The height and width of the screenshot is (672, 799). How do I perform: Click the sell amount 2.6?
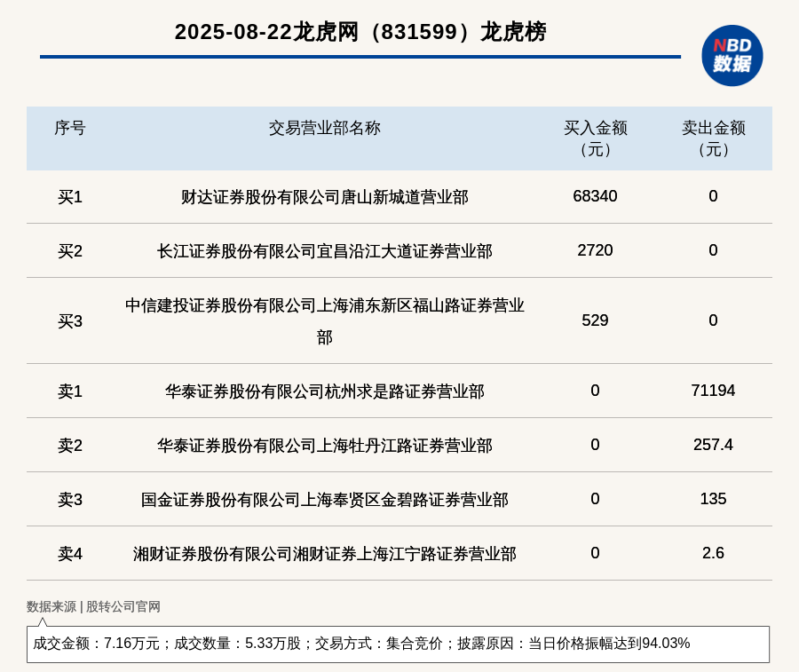(x=714, y=553)
